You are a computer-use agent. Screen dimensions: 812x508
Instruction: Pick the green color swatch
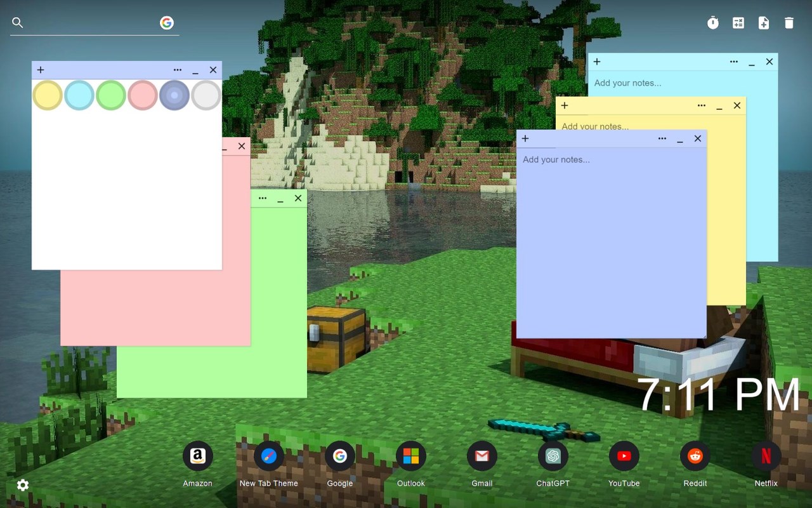click(111, 95)
